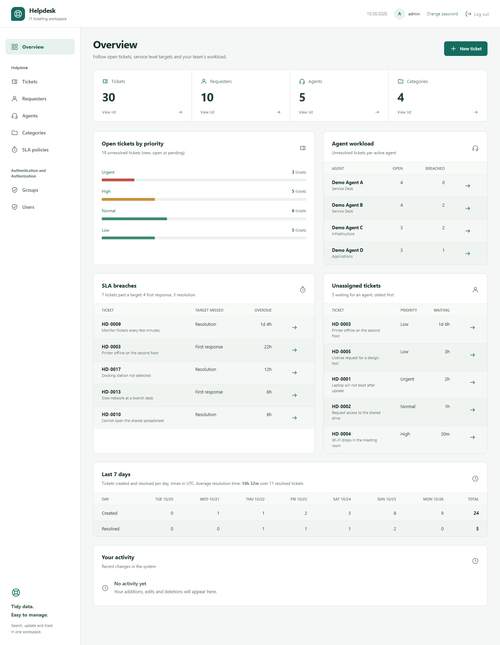Click the lifebuoy icon at sidebar bottom
The width and height of the screenshot is (500, 645).
click(16, 593)
